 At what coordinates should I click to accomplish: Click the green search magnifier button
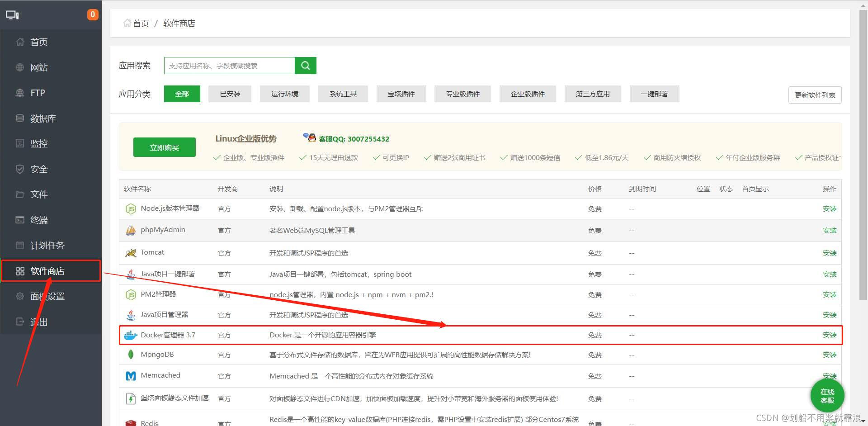pyautogui.click(x=305, y=66)
